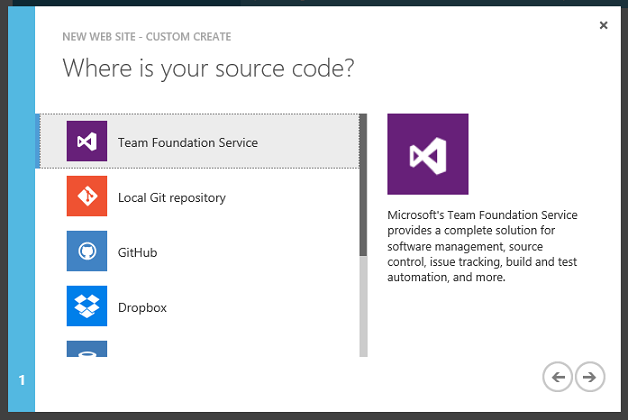Pick the GitHub text entry
Screen dimensions: 628x420
pyautogui.click(x=137, y=253)
